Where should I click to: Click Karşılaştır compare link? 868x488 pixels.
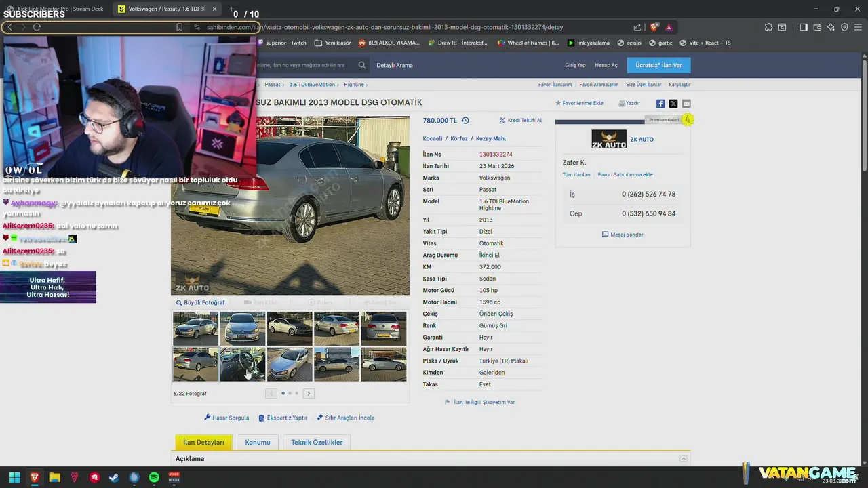tap(679, 85)
